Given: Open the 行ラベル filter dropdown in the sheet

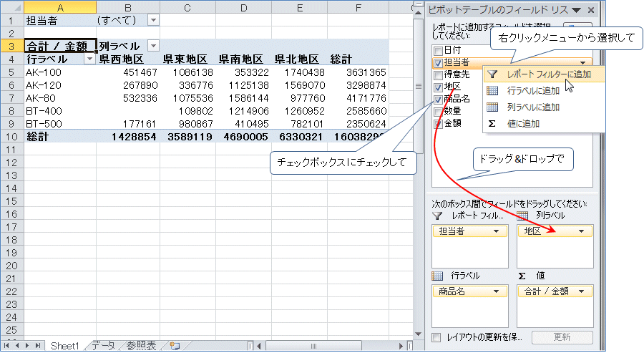Looking at the screenshot, I should click(x=89, y=59).
